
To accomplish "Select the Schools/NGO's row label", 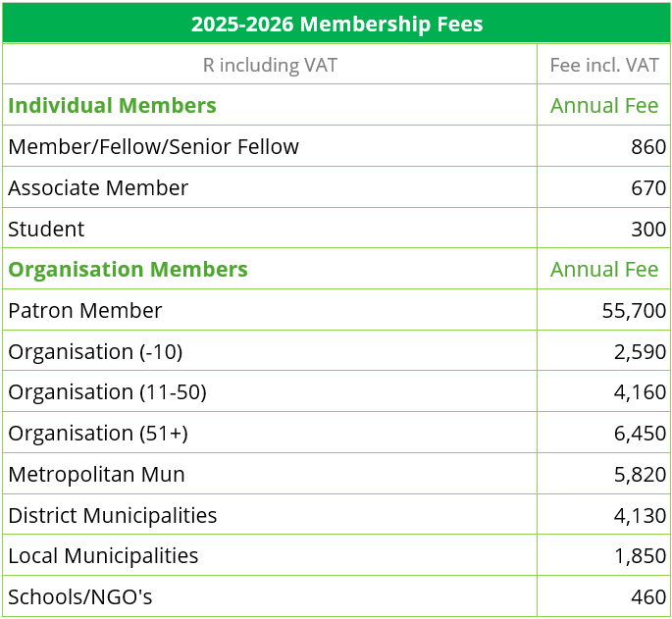I will (80, 596).
